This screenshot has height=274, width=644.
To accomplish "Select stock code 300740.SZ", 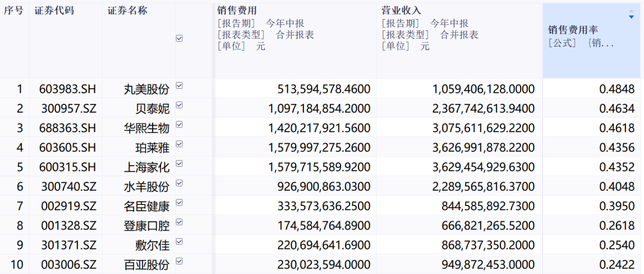I will pos(69,187).
